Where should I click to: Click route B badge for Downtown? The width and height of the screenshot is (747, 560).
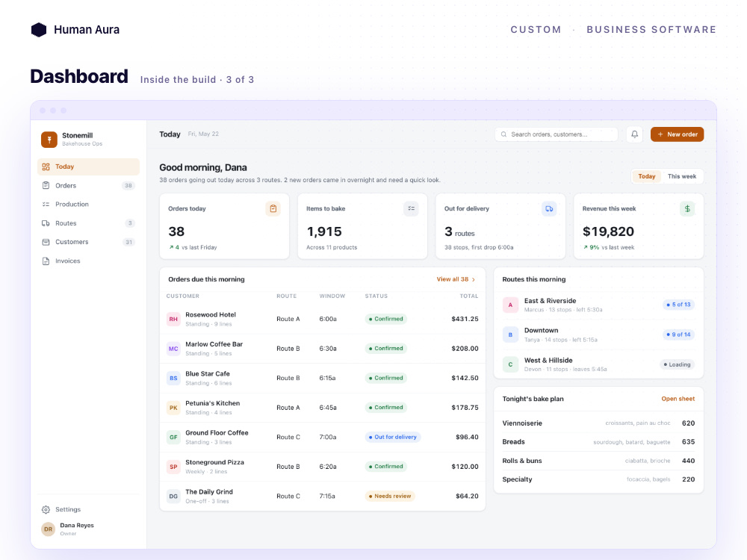510,335
